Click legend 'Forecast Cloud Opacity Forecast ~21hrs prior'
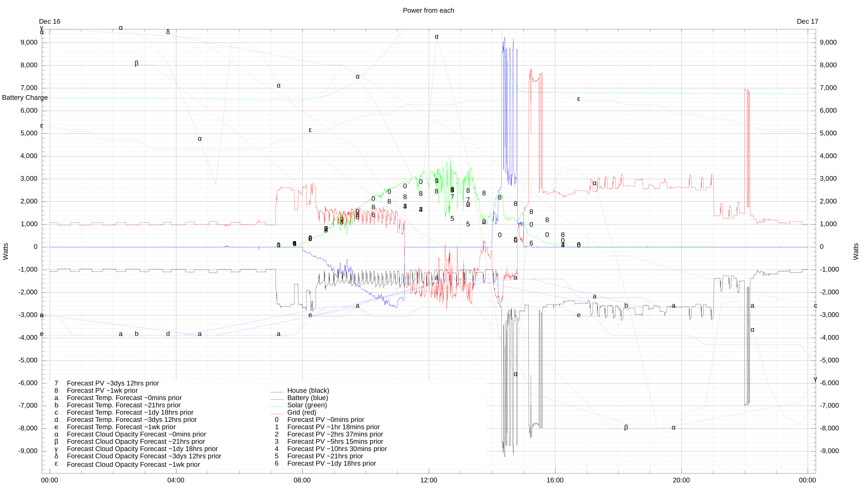 click(x=136, y=442)
